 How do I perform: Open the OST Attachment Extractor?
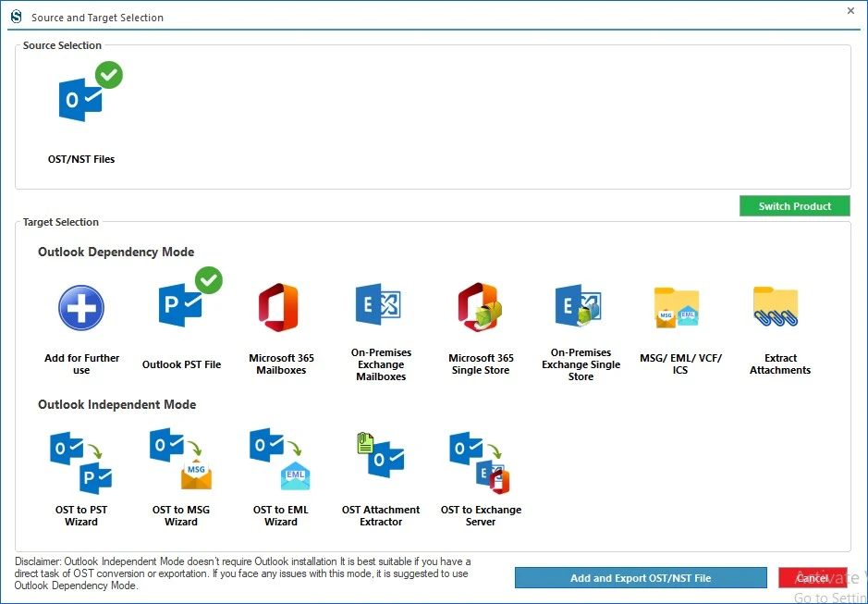pos(381,455)
